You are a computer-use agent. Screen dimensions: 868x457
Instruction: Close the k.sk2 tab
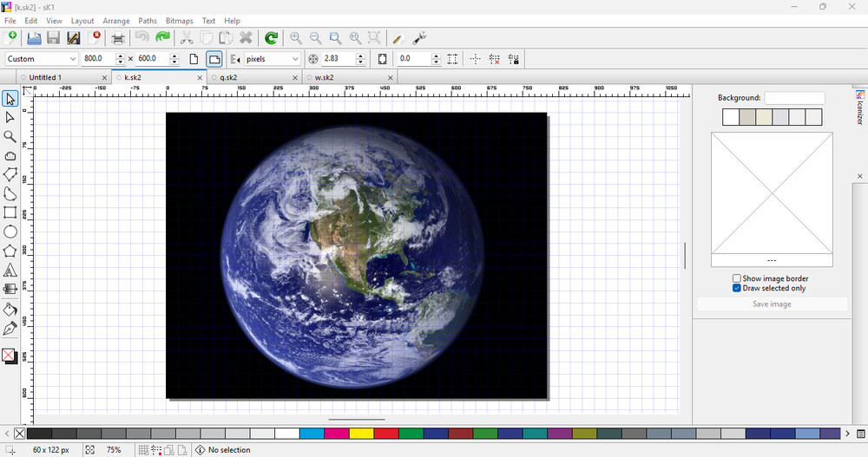click(x=200, y=78)
